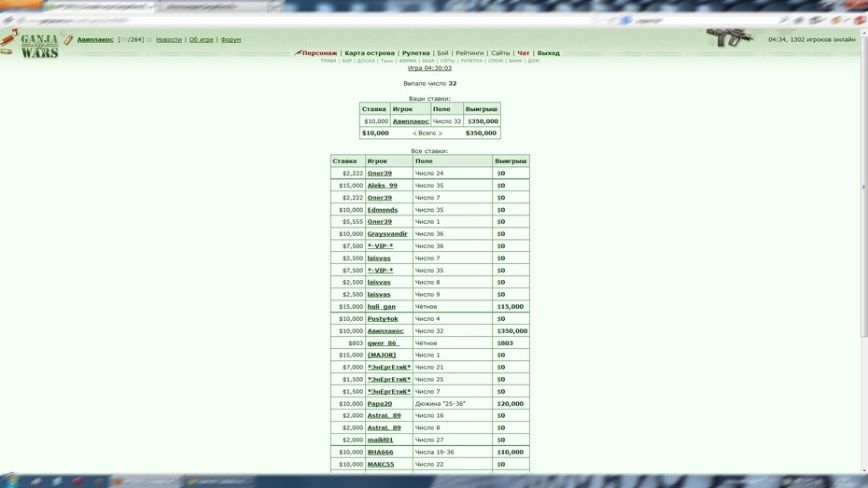Open the ДОМ submenu link
The height and width of the screenshot is (488, 868).
point(533,61)
